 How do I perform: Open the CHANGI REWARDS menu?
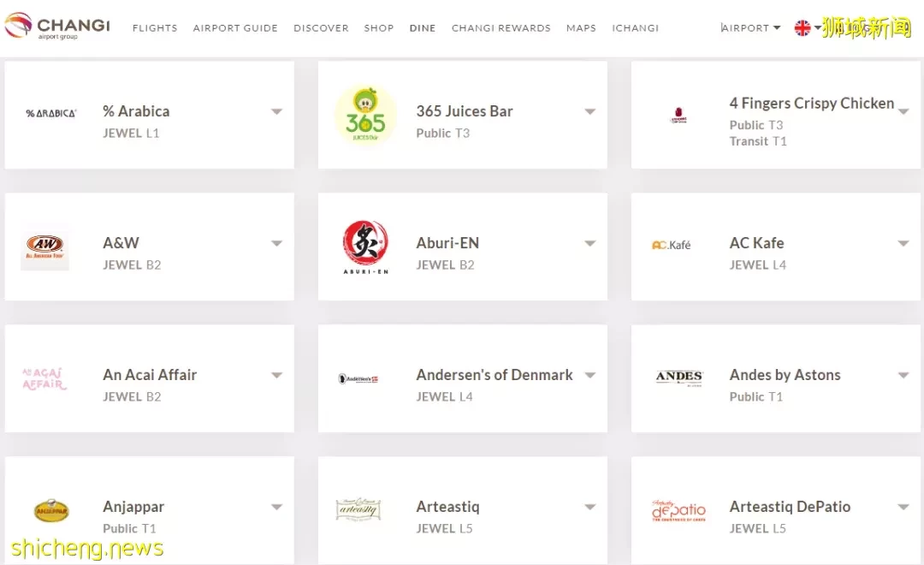point(500,27)
